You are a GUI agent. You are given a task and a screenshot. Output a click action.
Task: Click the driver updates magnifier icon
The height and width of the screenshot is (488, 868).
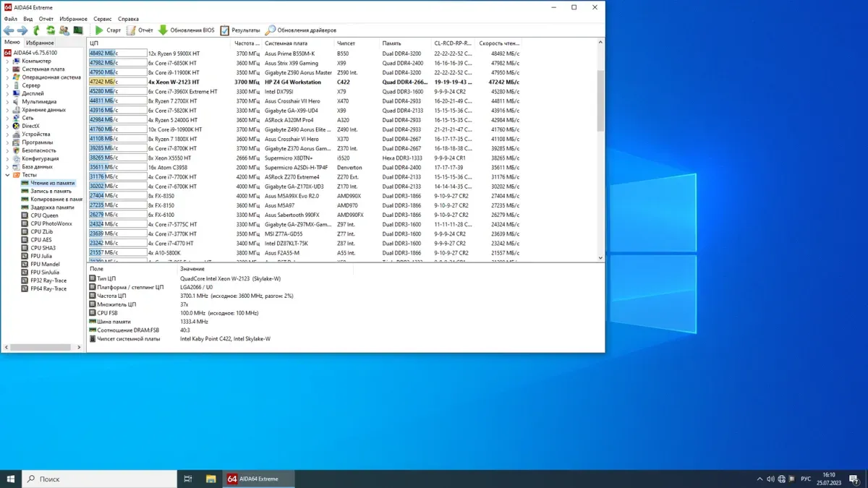[x=271, y=30]
